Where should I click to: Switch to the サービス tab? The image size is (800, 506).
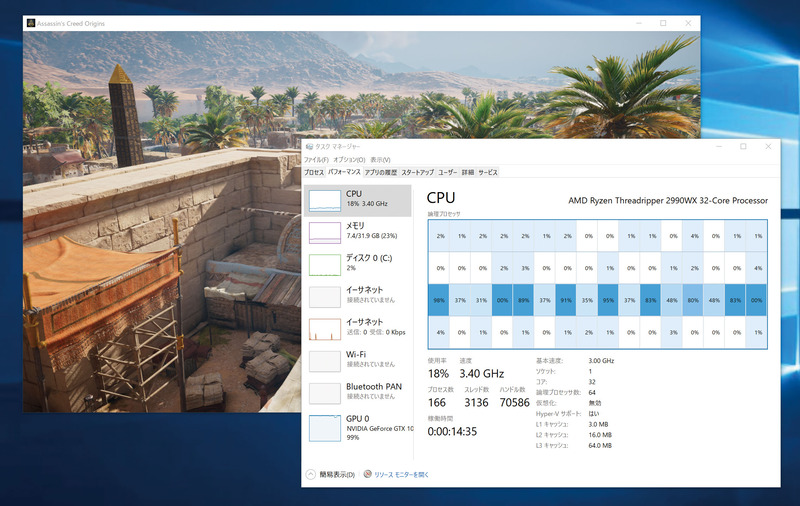click(x=488, y=172)
